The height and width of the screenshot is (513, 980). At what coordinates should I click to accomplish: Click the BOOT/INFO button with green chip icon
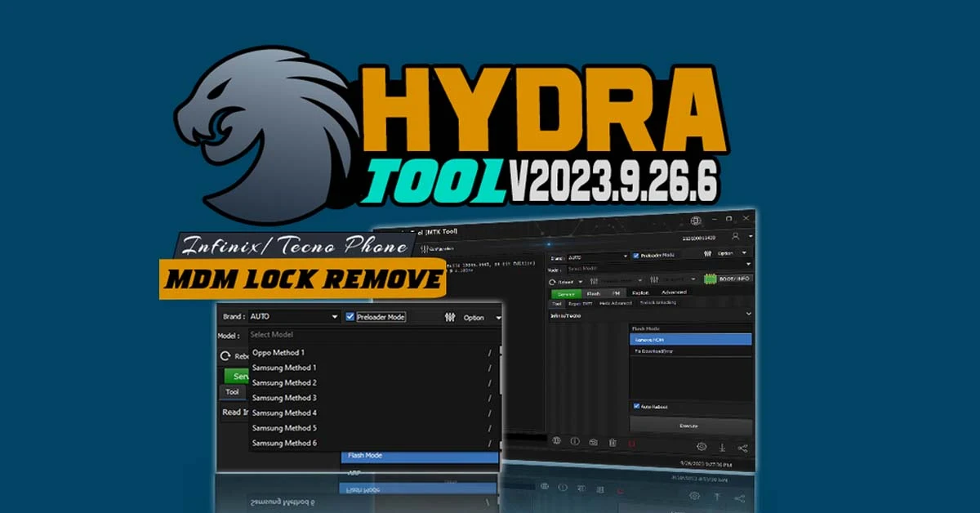click(x=728, y=279)
